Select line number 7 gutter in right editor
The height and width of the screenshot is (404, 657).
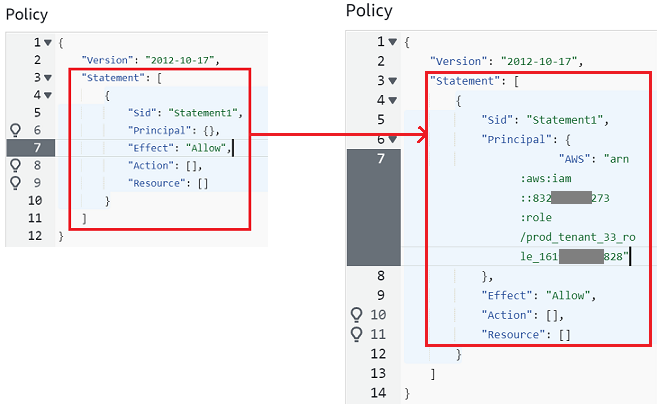pyautogui.click(x=380, y=159)
